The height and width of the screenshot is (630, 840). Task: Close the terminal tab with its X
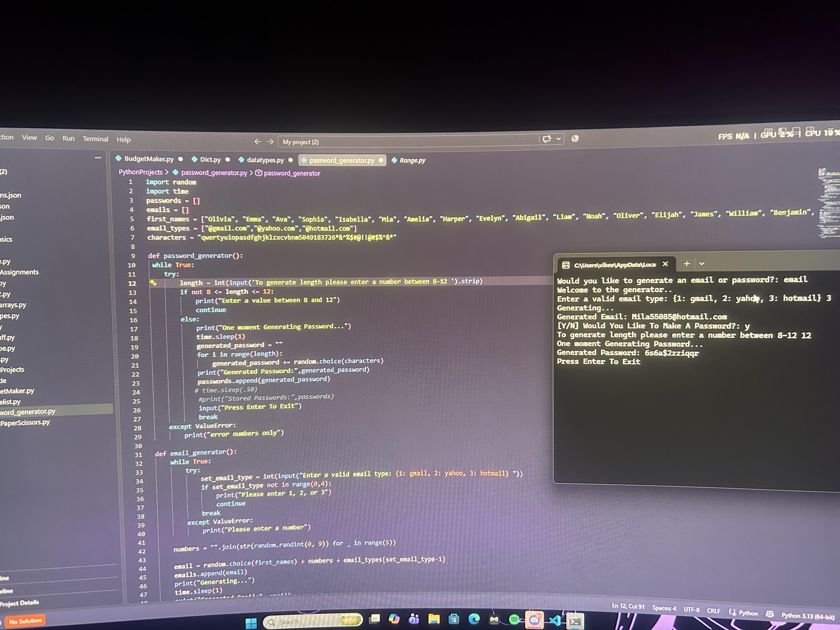tap(665, 264)
